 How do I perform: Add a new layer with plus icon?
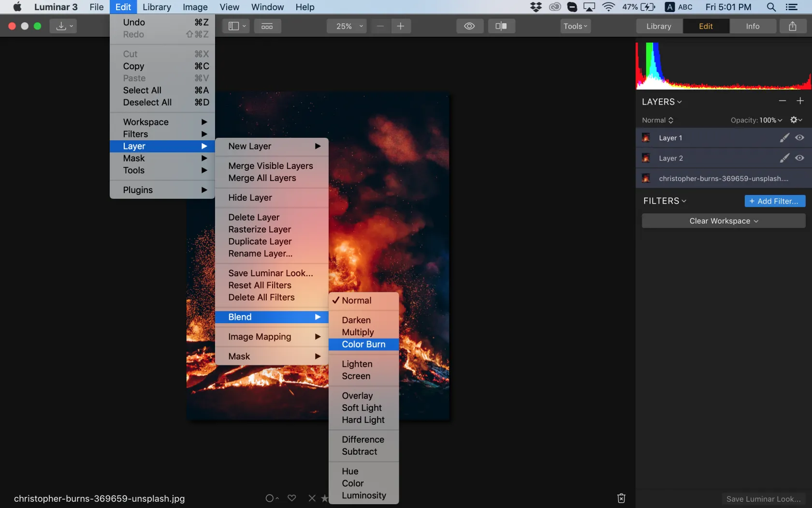[800, 101]
